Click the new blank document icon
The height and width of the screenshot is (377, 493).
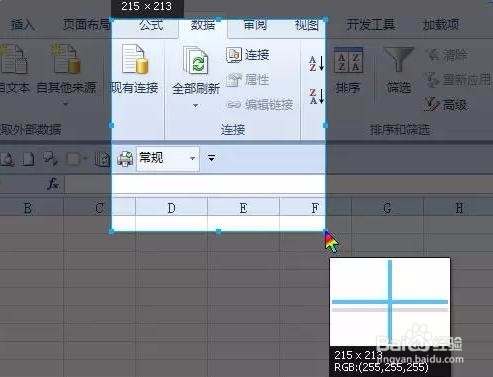click(28, 159)
